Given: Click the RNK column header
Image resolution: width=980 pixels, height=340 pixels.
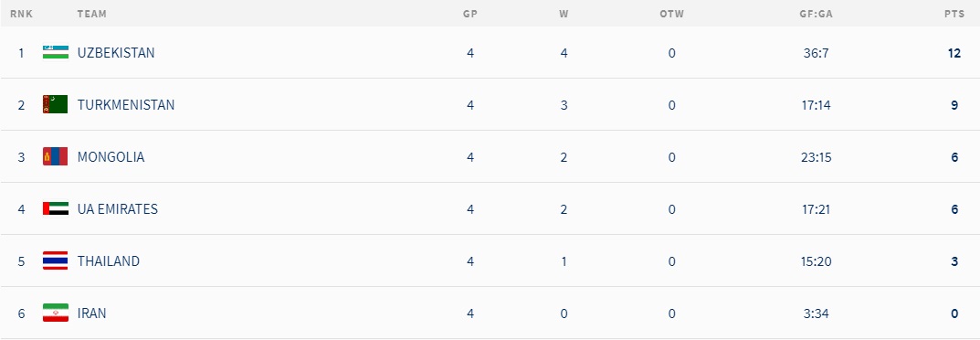Looking at the screenshot, I should point(21,14).
